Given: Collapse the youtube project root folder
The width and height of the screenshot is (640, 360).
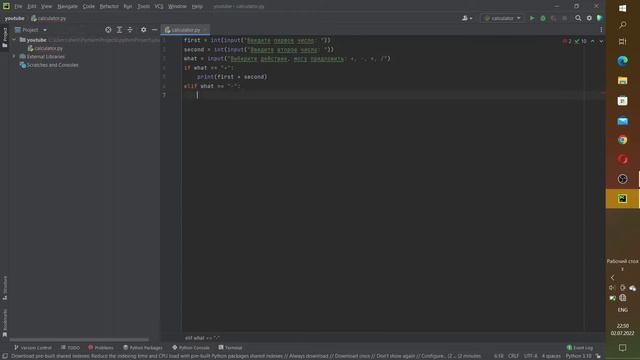Looking at the screenshot, I should tap(14, 40).
